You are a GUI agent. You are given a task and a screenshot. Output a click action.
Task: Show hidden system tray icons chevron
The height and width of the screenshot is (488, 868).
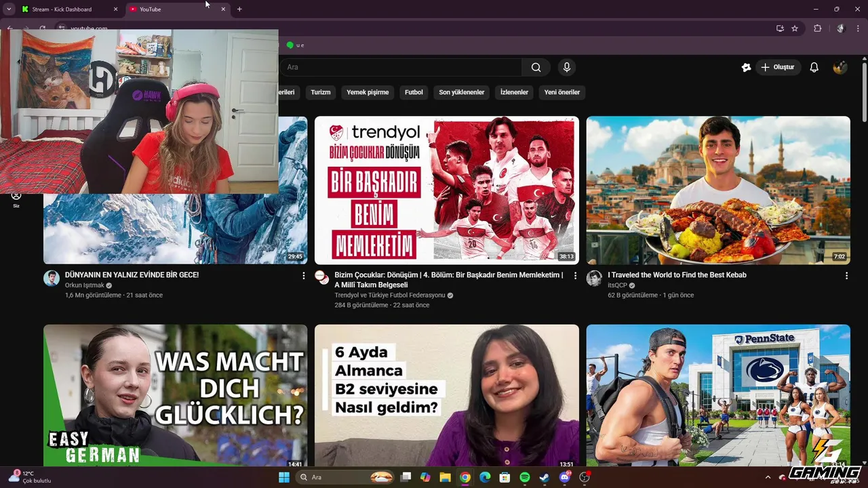768,477
